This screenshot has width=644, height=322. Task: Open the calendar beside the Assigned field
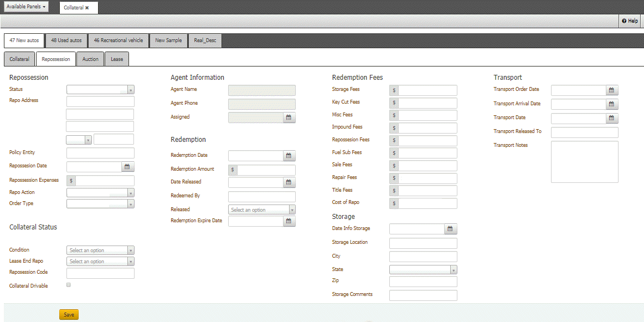pyautogui.click(x=289, y=117)
